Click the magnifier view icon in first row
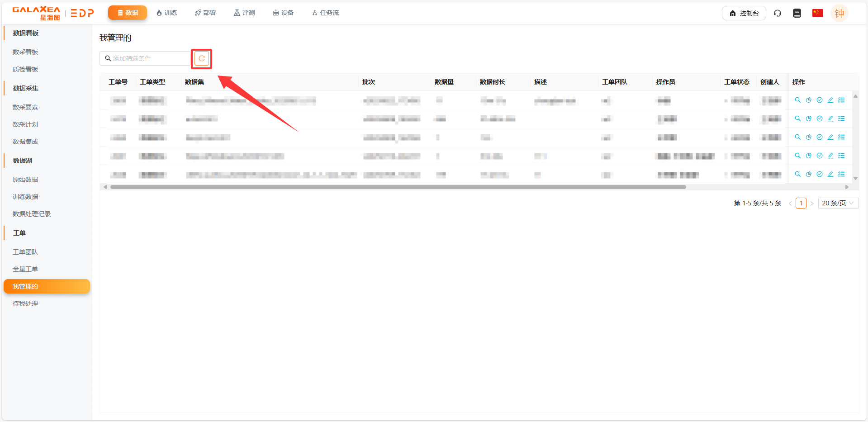 797,100
